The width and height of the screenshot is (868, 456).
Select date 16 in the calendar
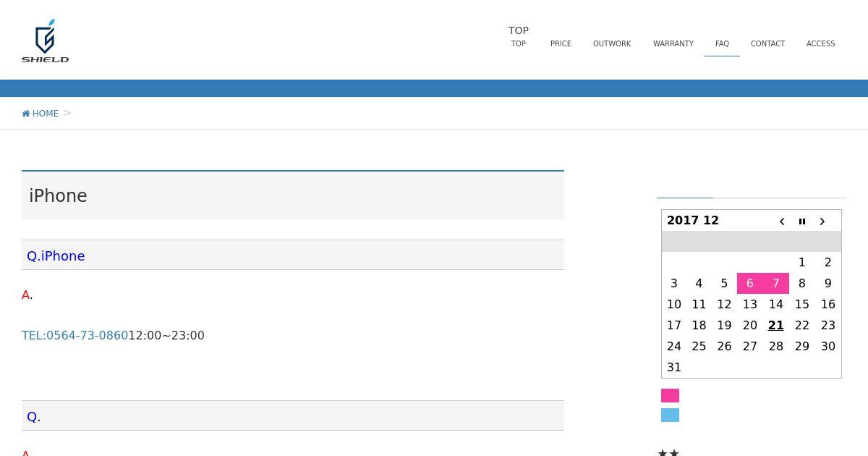click(828, 305)
